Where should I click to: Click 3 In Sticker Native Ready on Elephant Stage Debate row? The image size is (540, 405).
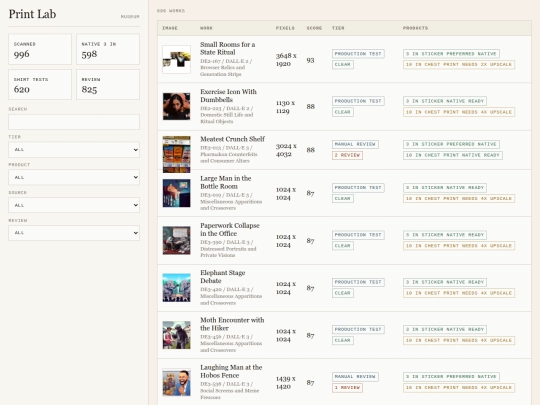click(445, 282)
